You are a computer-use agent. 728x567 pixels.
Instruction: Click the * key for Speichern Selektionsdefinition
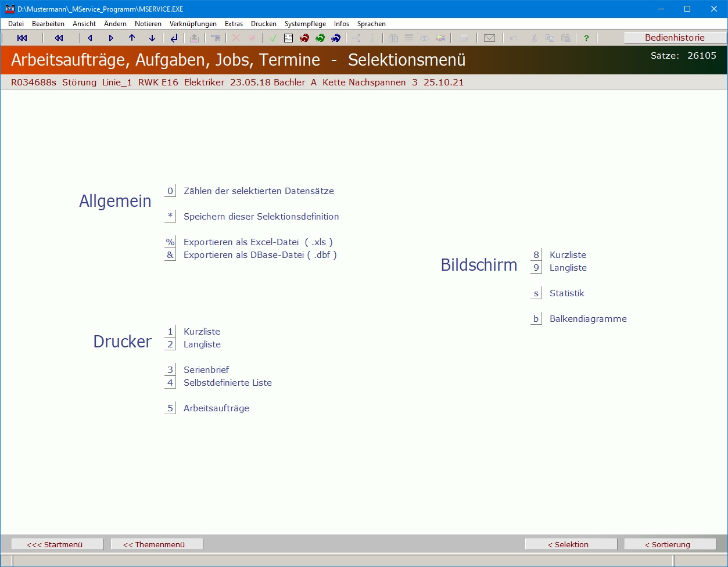(170, 217)
